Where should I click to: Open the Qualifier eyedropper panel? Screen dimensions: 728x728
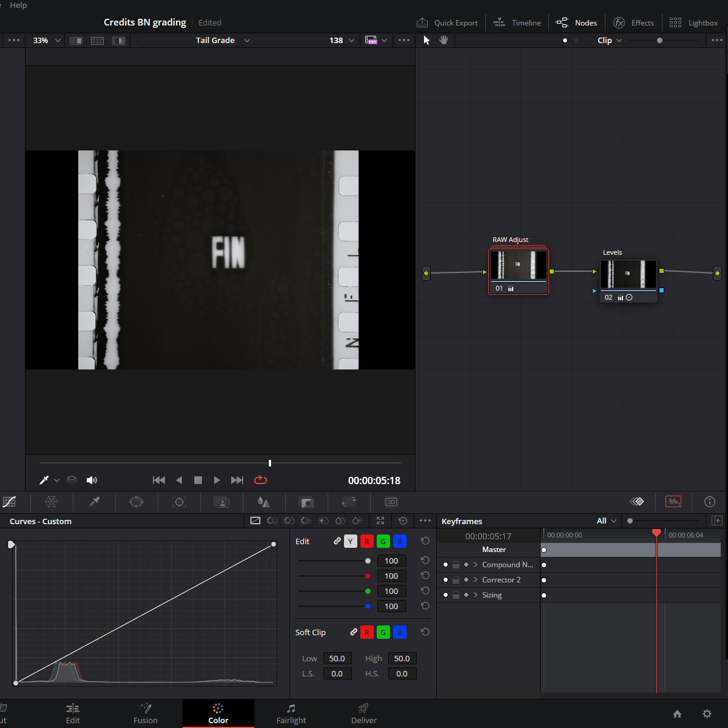[94, 502]
